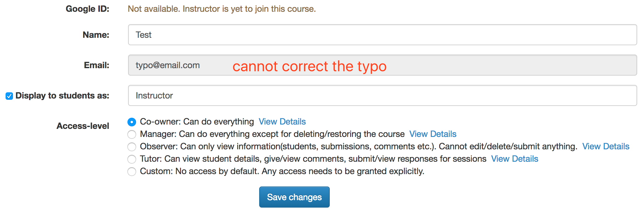Viewport: 644px width, 215px height.
Task: Click the Display to students as label
Action: (x=62, y=95)
